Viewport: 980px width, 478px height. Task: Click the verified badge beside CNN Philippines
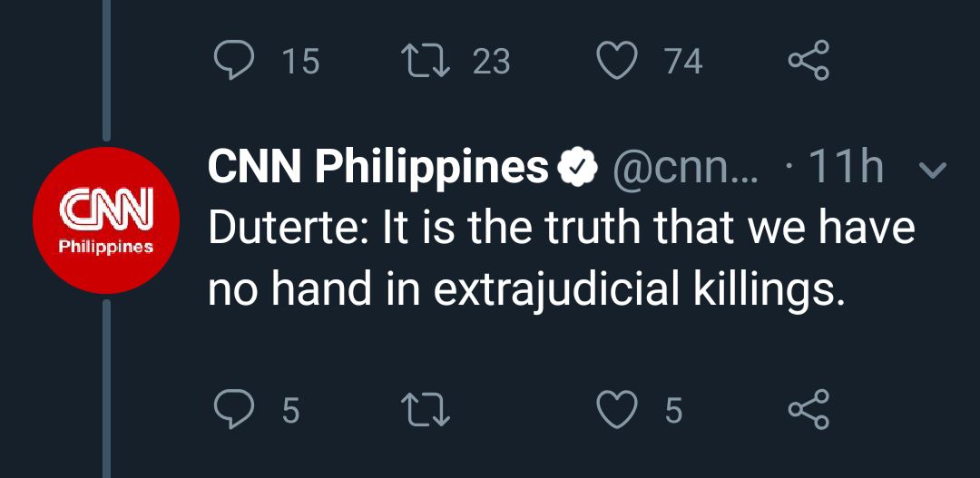(x=579, y=167)
